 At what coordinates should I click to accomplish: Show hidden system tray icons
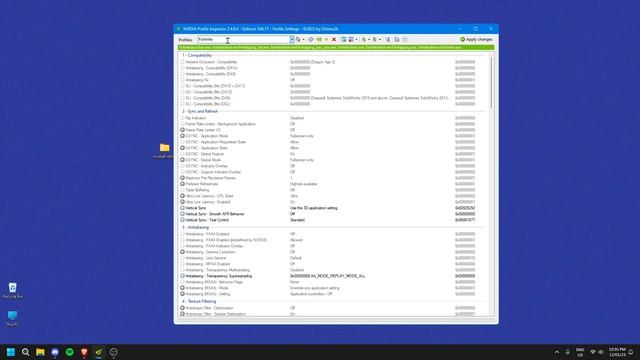tap(557, 352)
